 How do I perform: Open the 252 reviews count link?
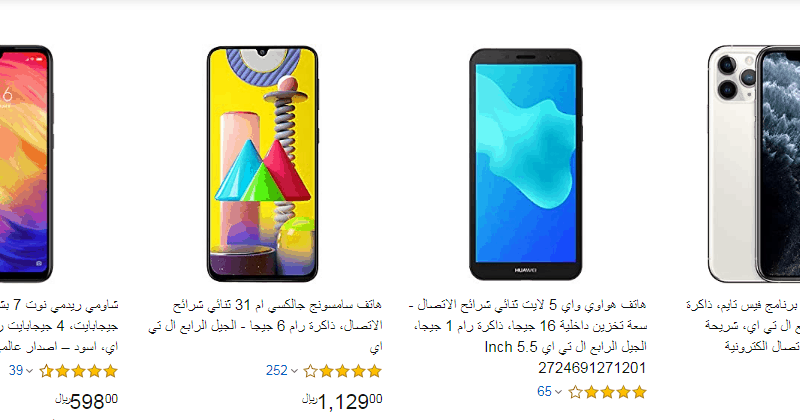[277, 370]
